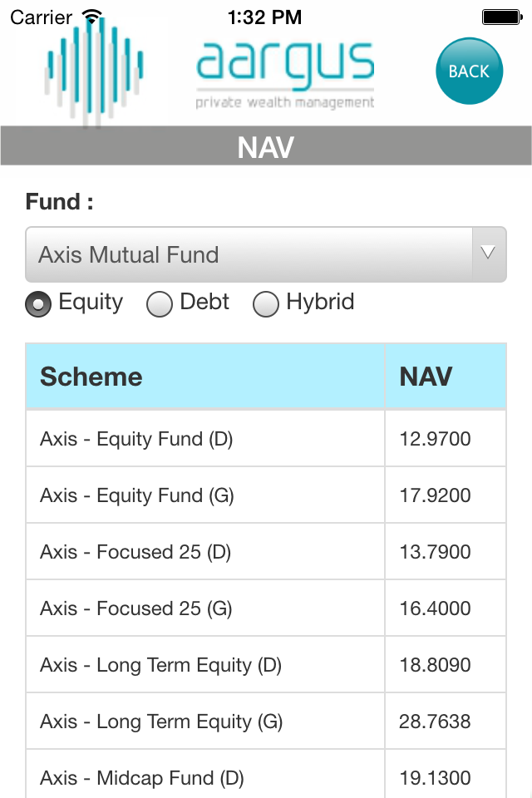The width and height of the screenshot is (532, 798).
Task: Tap the battery indicator icon
Action: pos(502,17)
